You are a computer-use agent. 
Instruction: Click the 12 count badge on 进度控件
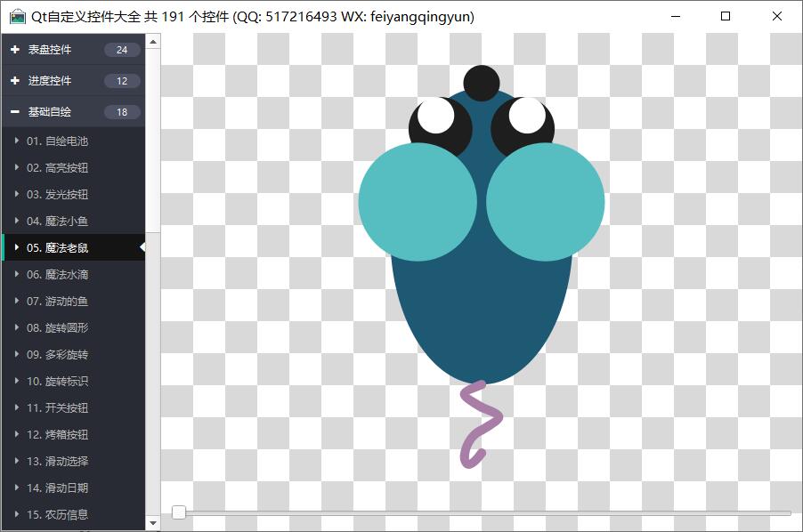(x=122, y=81)
